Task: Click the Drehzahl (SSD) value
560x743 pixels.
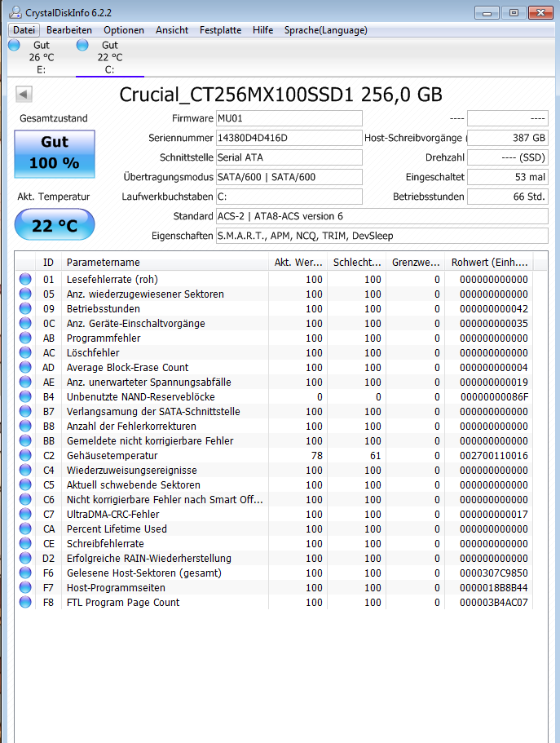Action: (x=507, y=157)
